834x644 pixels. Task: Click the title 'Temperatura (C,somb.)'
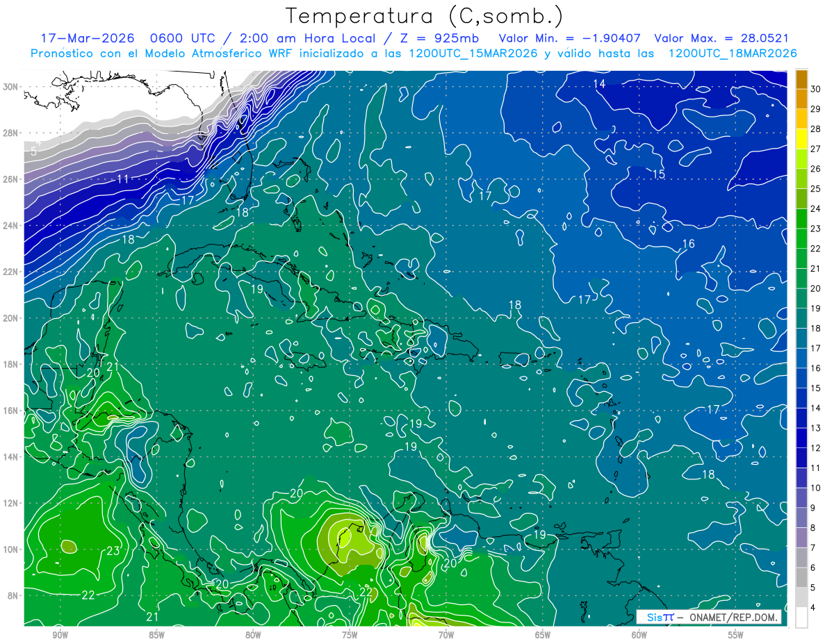point(424,16)
